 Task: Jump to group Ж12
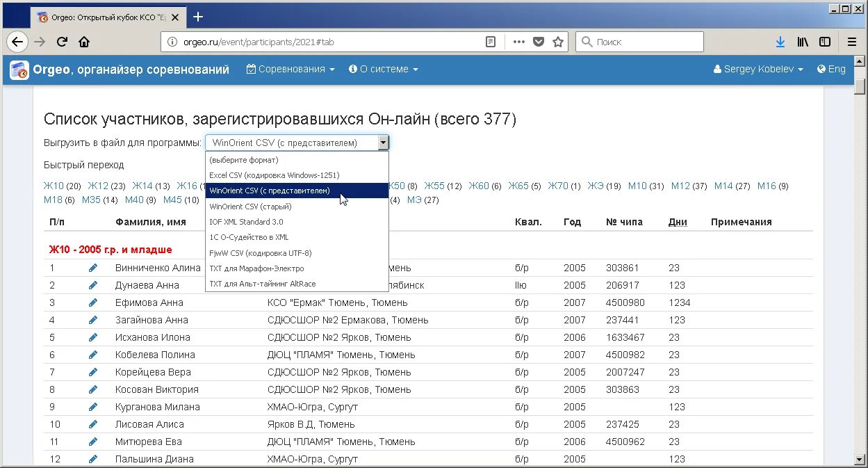98,186
